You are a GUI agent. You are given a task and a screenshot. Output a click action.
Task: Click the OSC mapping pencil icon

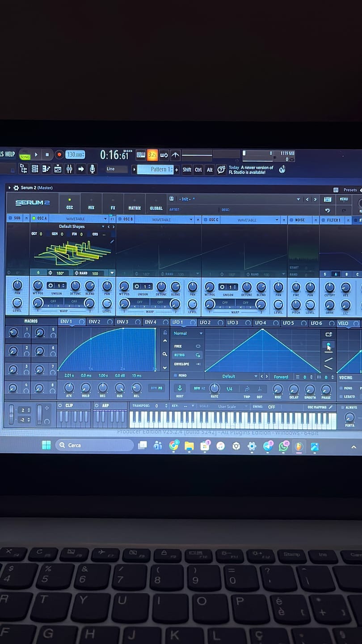[x=331, y=407]
